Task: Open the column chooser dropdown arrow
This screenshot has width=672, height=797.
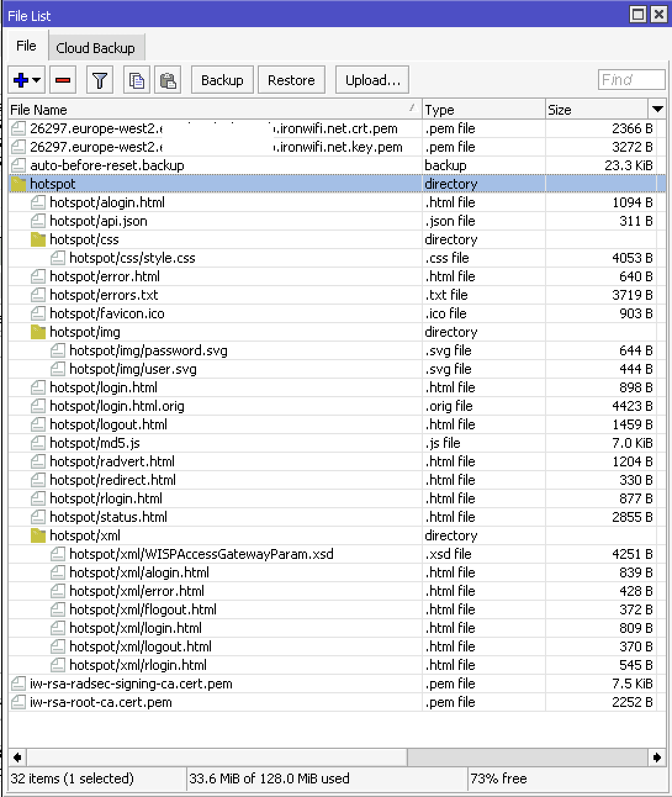Action: coord(658,109)
